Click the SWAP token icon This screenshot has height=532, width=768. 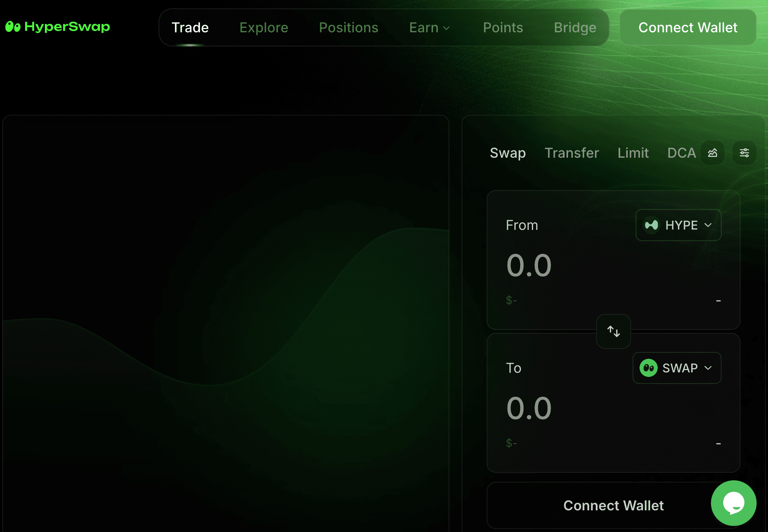[x=649, y=368]
